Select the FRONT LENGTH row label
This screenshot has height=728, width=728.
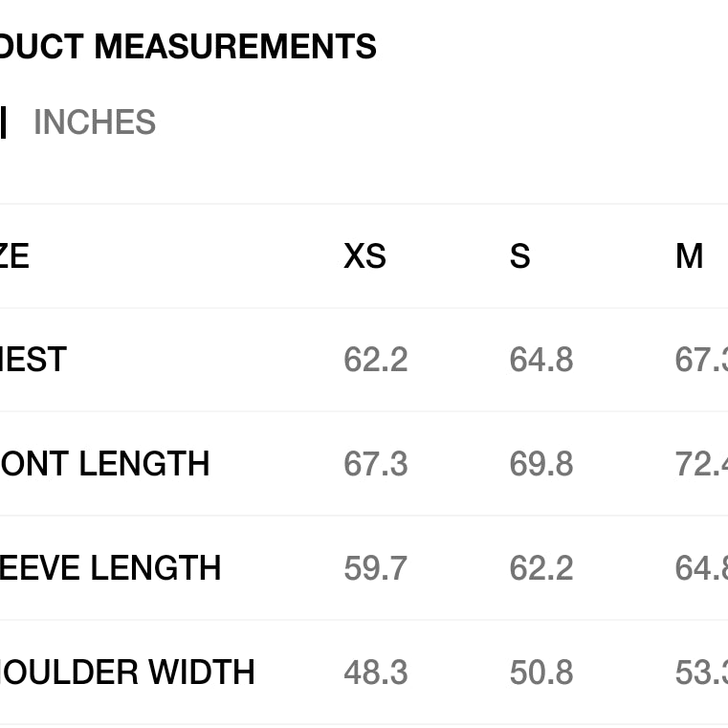pos(104,464)
